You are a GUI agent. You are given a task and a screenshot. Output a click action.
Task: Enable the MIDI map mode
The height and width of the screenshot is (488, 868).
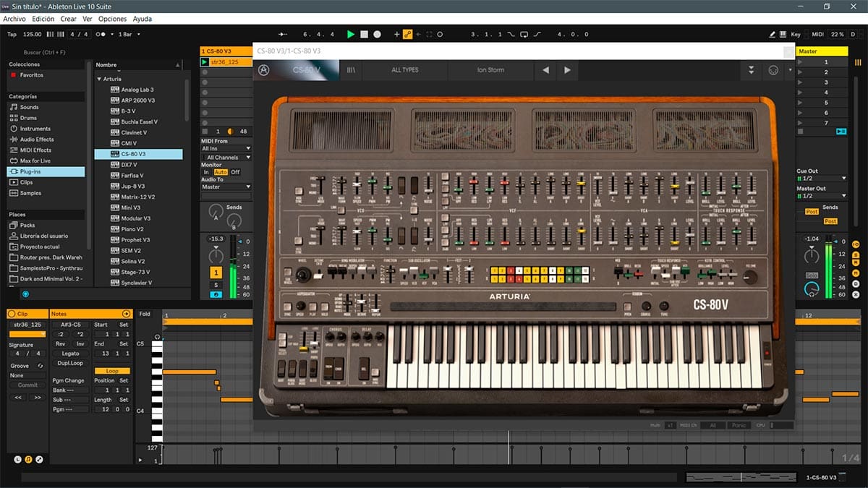tap(817, 34)
